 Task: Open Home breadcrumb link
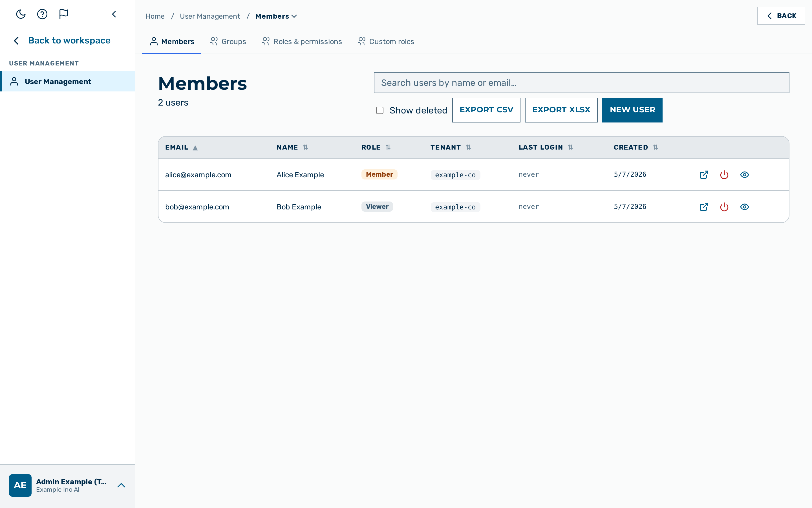tap(155, 16)
